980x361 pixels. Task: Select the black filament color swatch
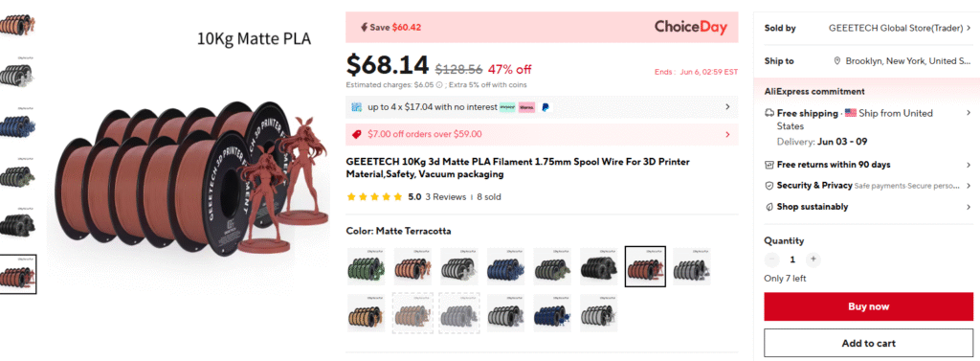[x=599, y=266]
